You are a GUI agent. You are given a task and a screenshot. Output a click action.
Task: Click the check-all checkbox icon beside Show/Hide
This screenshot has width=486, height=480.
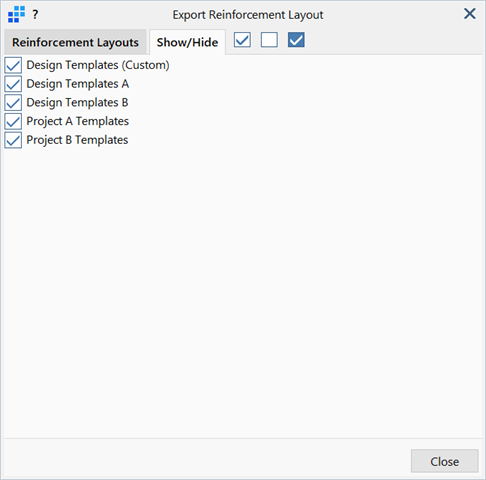[242, 40]
